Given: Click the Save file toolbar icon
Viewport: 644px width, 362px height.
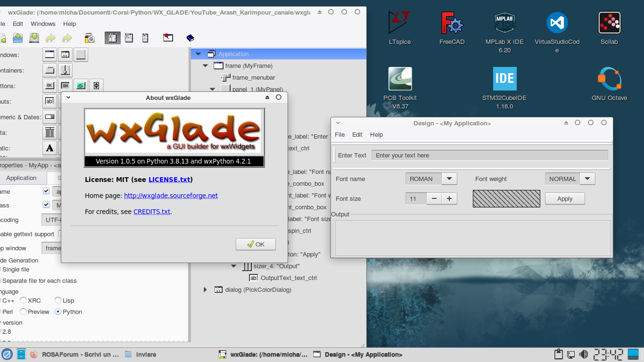Looking at the screenshot, I should pos(34,38).
